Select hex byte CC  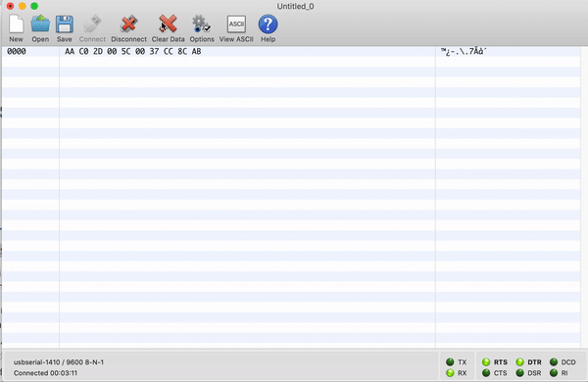pos(169,51)
